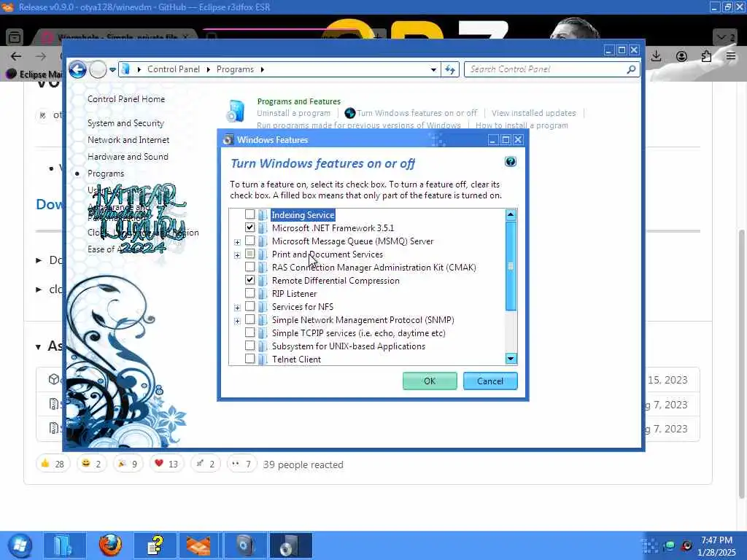
Task: Click the network tray icon
Action: (x=670, y=545)
